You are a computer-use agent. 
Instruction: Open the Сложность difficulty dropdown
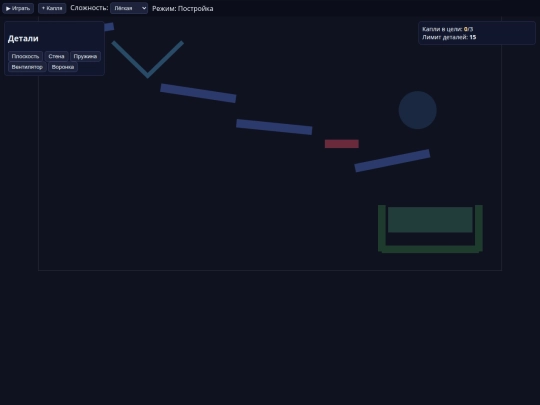tap(129, 8)
